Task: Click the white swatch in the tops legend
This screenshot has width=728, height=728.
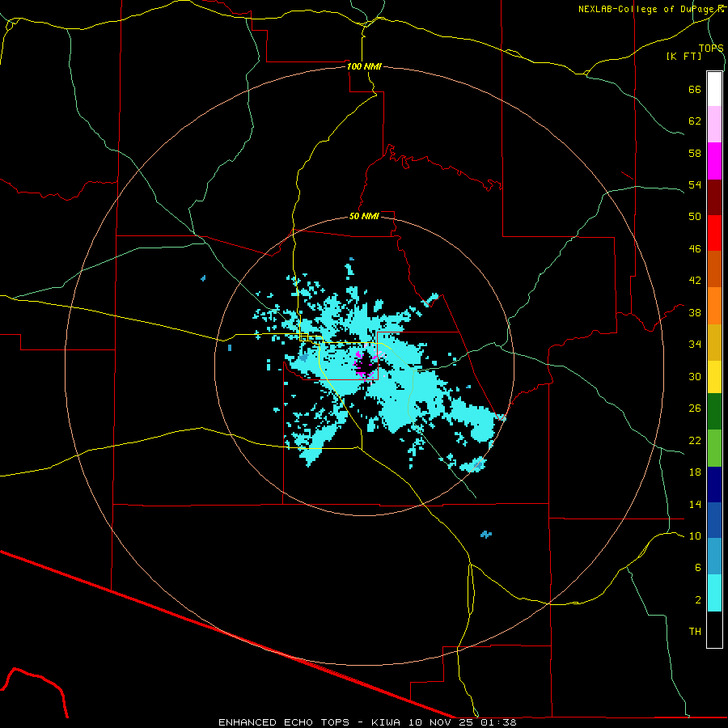Action: pos(714,89)
